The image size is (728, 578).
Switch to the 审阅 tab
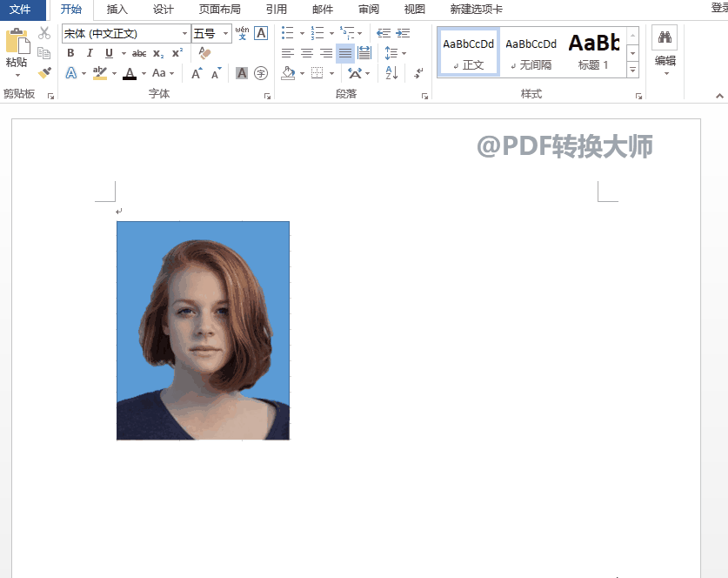pyautogui.click(x=369, y=10)
